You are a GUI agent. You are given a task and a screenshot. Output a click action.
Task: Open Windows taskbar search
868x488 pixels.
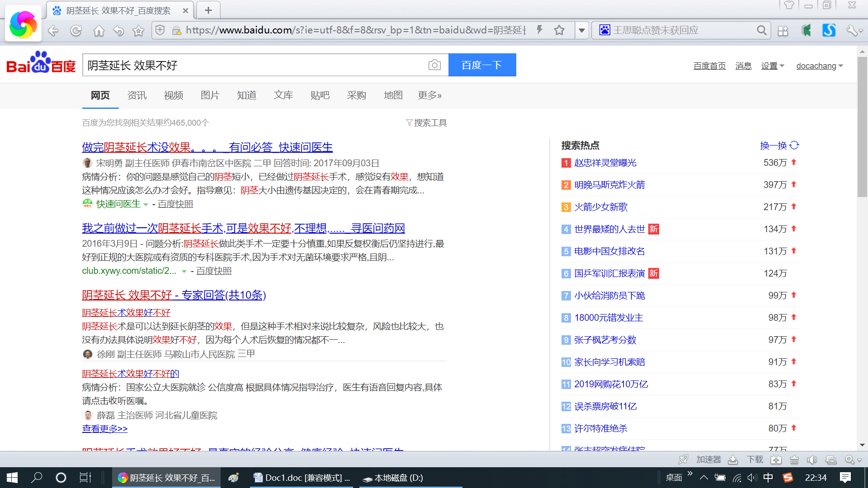[37, 478]
